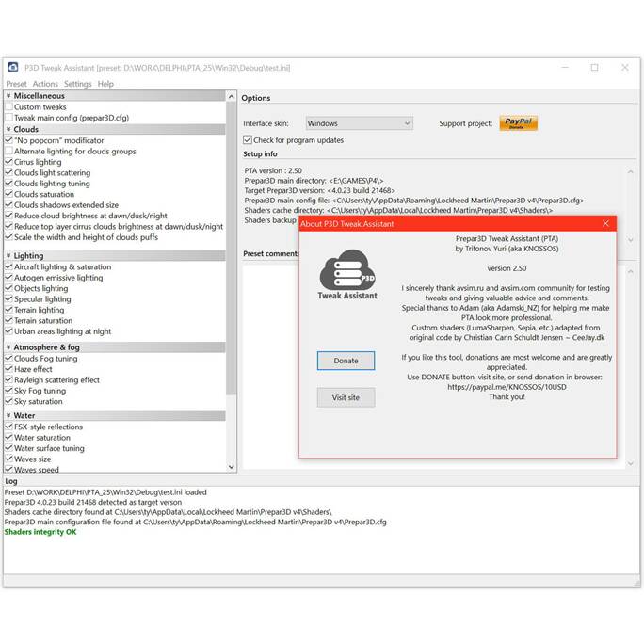This screenshot has height=644, width=644.
Task: Click the PayPal donate icon
Action: [x=519, y=122]
